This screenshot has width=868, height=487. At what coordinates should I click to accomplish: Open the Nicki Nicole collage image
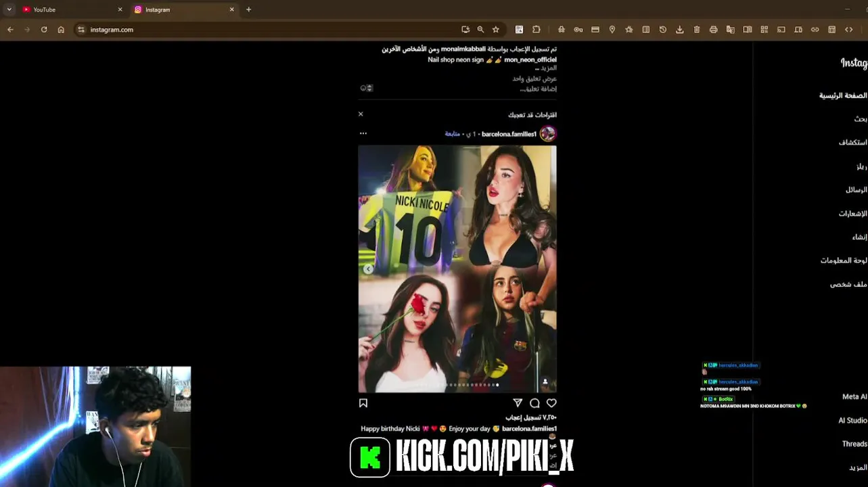[457, 269]
